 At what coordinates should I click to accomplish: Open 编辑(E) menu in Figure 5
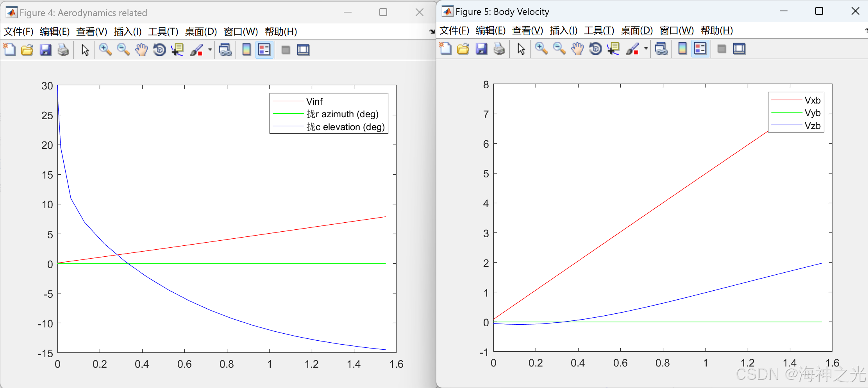(491, 30)
